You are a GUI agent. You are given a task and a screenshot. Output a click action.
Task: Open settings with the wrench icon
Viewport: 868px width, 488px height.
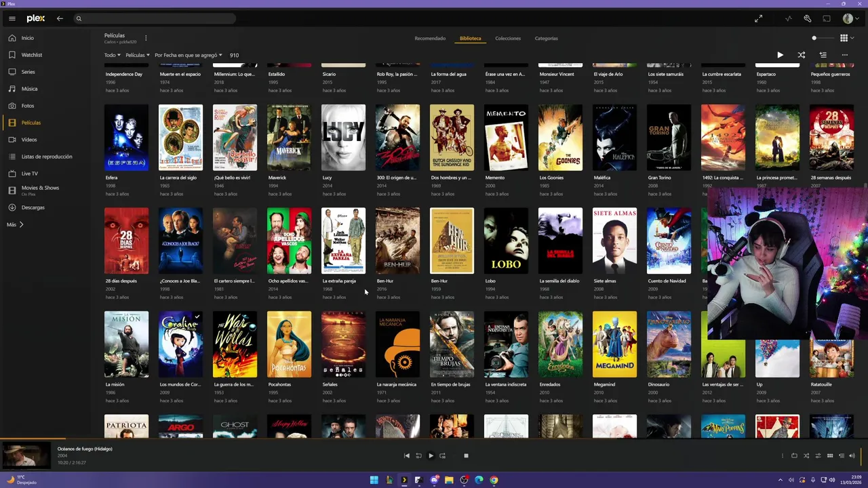click(807, 19)
